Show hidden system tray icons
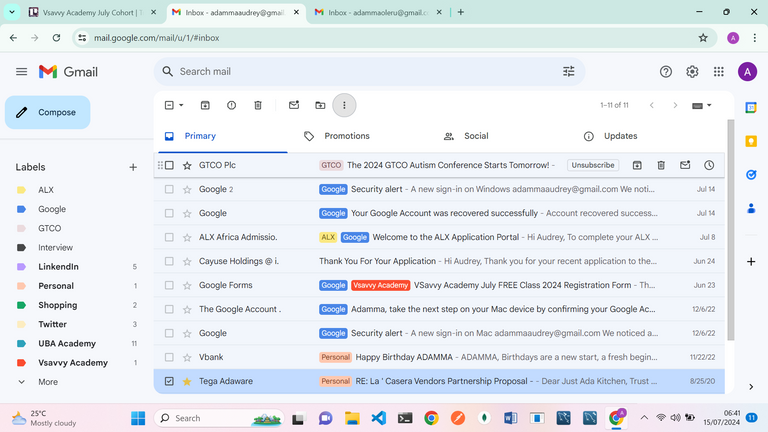The width and height of the screenshot is (768, 432). [644, 418]
